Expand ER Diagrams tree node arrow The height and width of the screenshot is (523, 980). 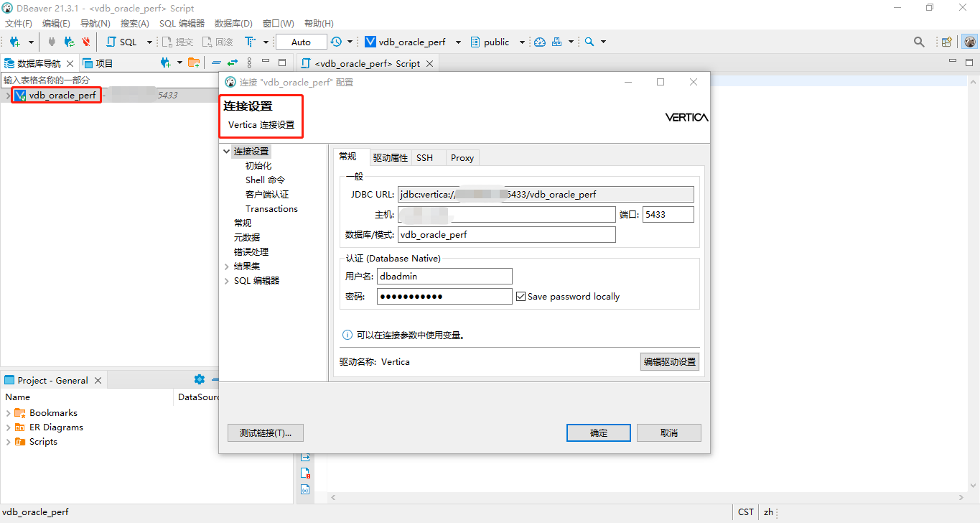[x=8, y=427]
